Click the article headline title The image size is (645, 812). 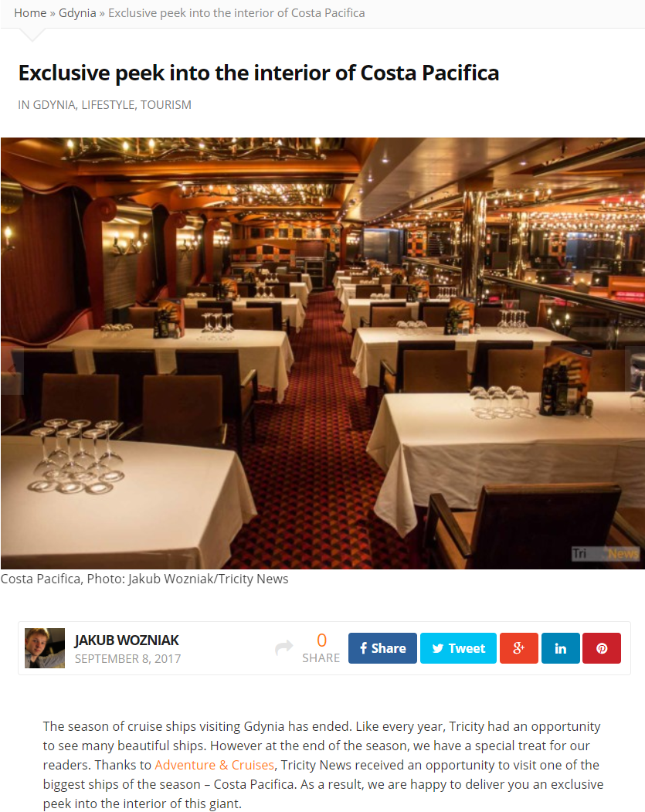tap(258, 73)
